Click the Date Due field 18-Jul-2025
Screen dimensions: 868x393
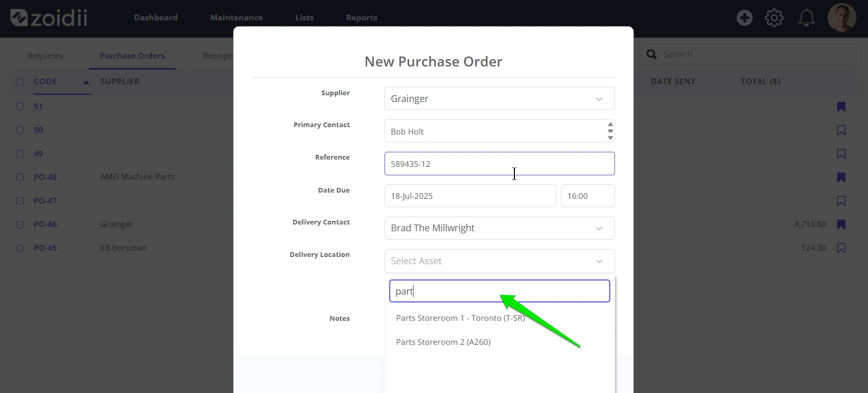click(470, 196)
